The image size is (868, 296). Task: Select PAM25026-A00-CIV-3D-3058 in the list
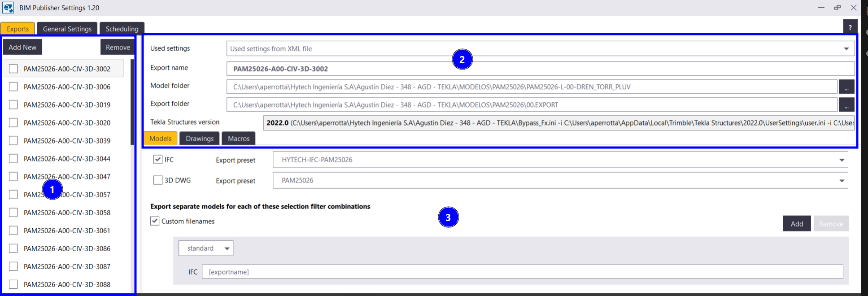[x=67, y=212]
